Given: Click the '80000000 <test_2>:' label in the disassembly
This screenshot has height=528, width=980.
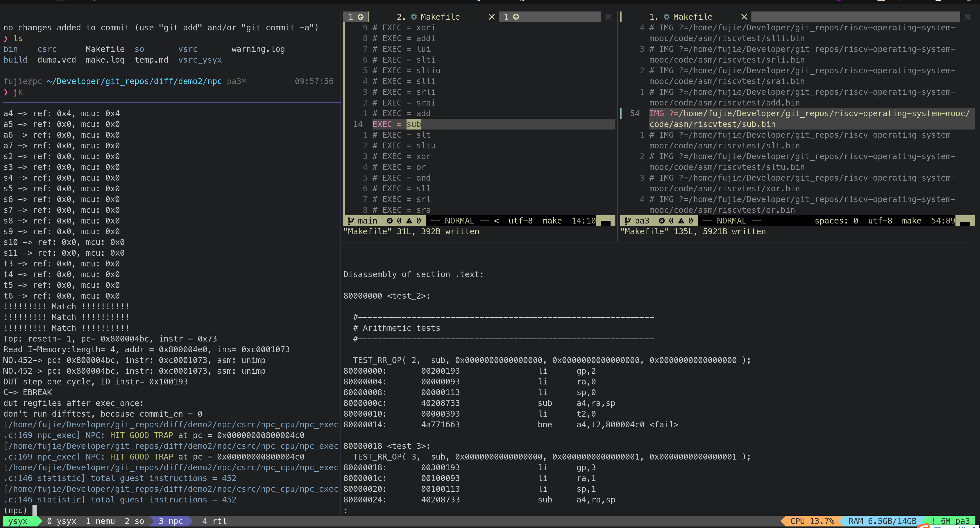Looking at the screenshot, I should pyautogui.click(x=387, y=296).
